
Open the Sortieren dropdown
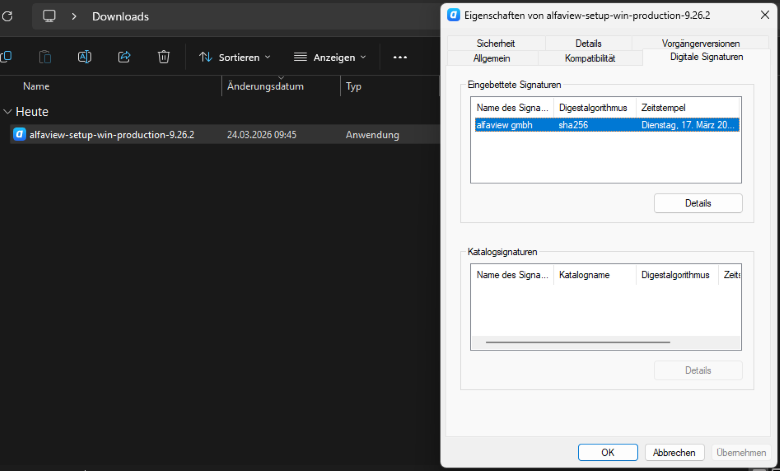[234, 57]
